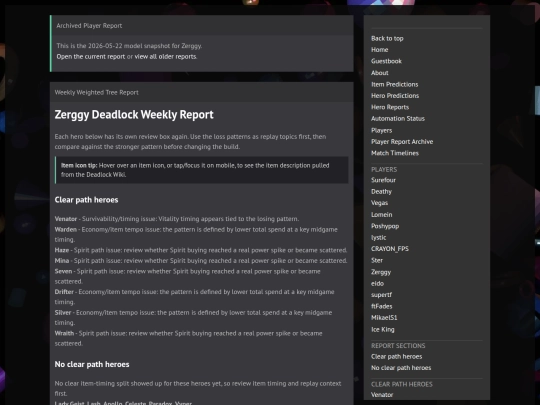Open the About page
The width and height of the screenshot is (540, 405).
380,73
